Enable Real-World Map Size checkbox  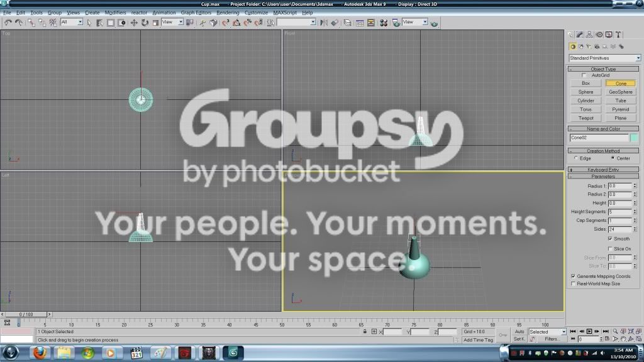tap(573, 283)
